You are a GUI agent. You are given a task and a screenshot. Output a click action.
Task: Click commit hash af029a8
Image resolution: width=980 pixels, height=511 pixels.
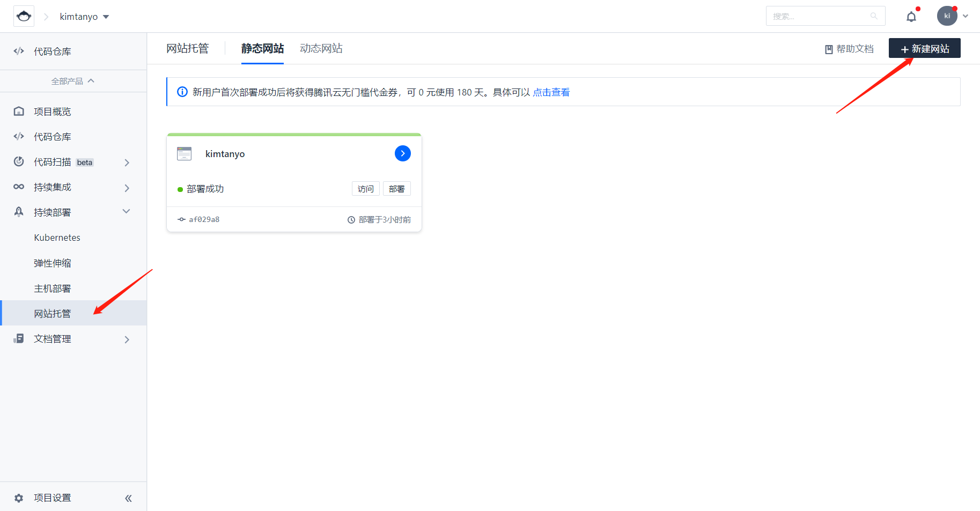click(x=204, y=219)
